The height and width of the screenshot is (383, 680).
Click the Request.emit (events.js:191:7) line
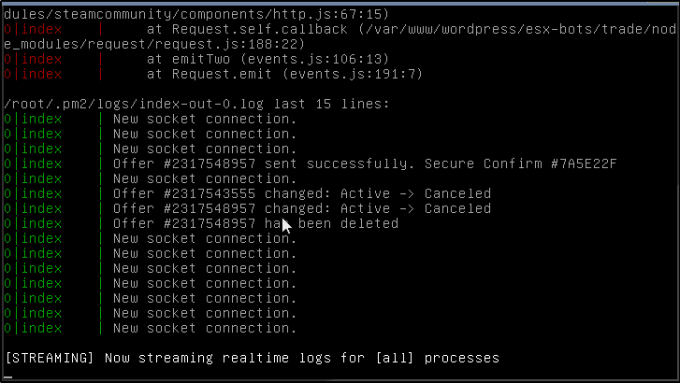point(284,74)
